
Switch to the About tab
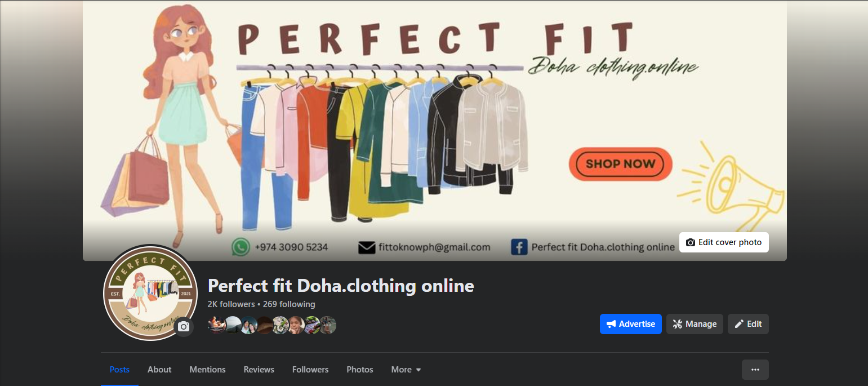[159, 370]
